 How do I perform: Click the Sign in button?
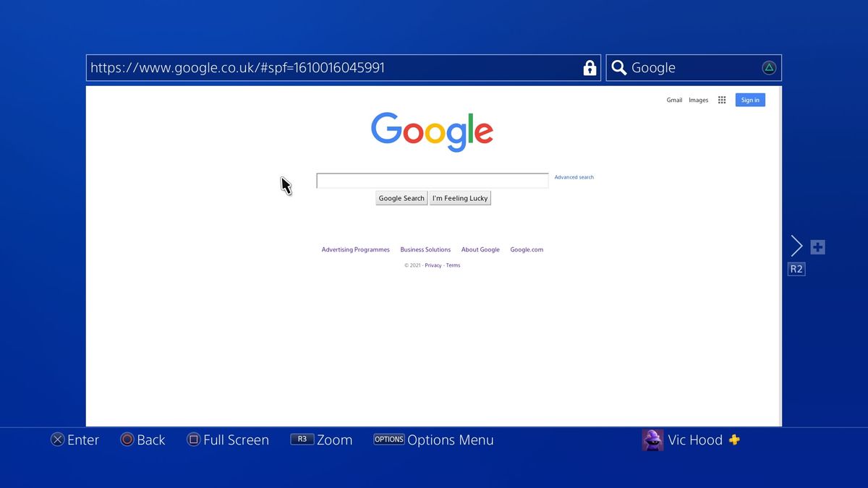(749, 100)
